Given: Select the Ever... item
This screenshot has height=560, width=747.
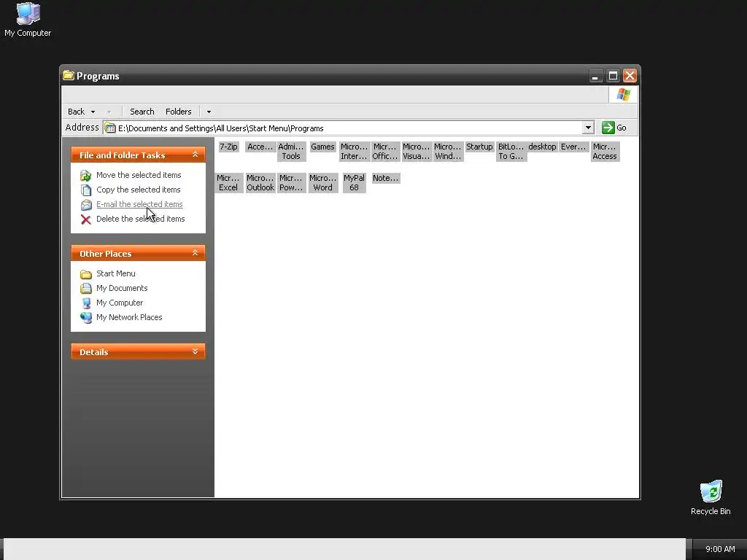Looking at the screenshot, I should click(573, 147).
